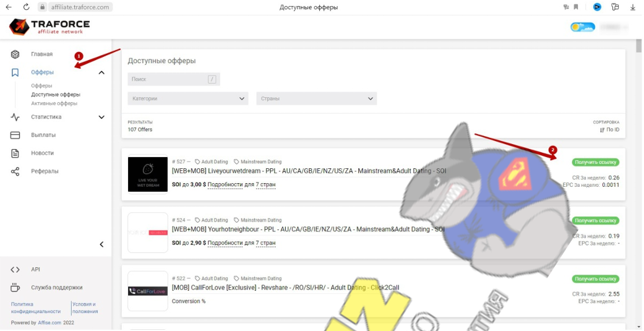Click the Офферы bookmark icon in sidebar
Image resolution: width=644 pixels, height=331 pixels.
(15, 72)
